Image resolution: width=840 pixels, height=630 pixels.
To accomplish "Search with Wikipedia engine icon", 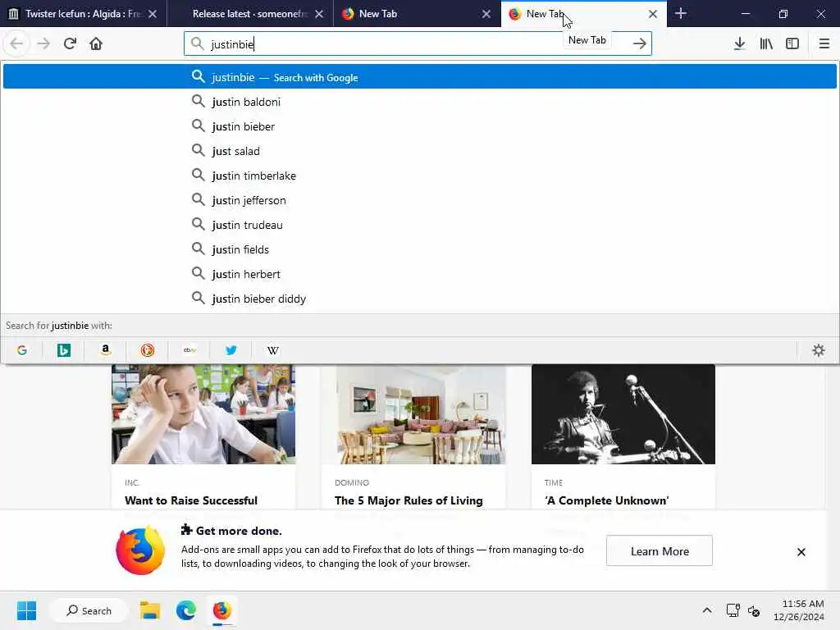I will point(272,350).
